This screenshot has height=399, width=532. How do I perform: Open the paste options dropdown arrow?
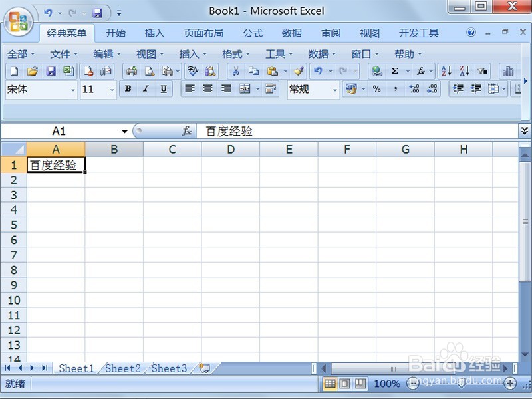click(x=285, y=71)
